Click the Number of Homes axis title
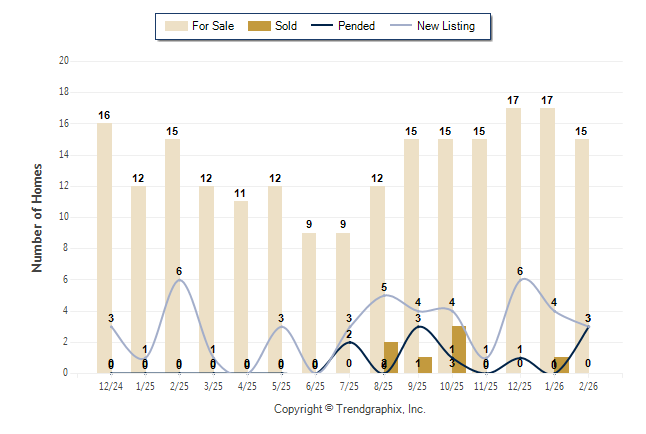Image resolution: width=646 pixels, height=434 pixels. pyautogui.click(x=37, y=217)
